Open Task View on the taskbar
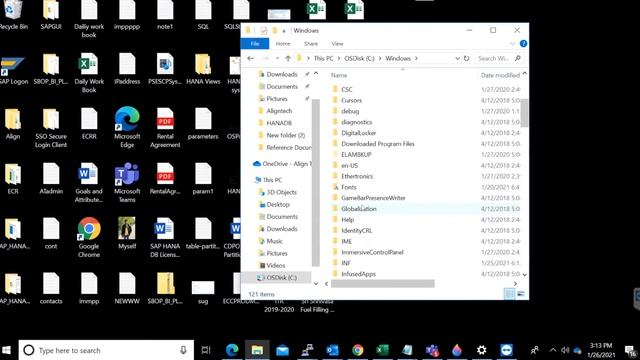Screen dimensions: 640x360 click(206, 350)
